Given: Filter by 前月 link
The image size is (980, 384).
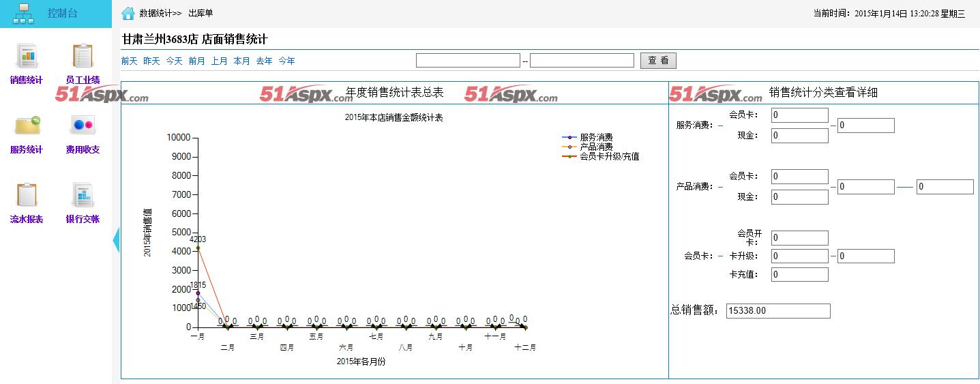Looking at the screenshot, I should [196, 61].
